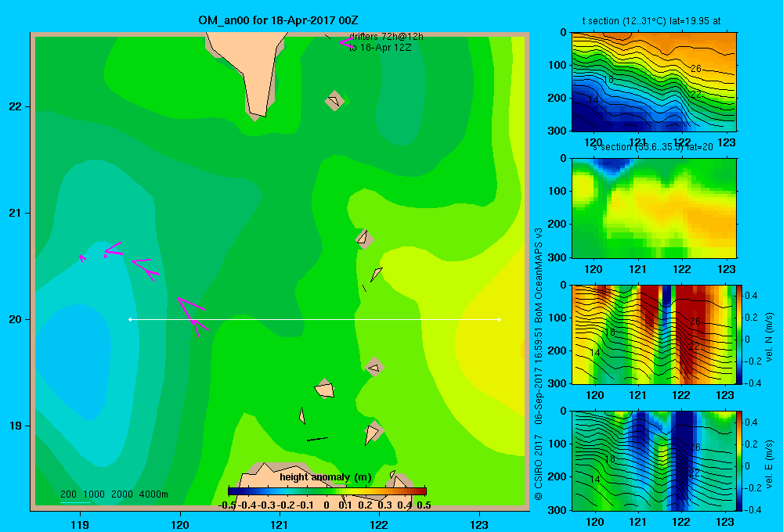Viewport: 783px width, 532px height.
Task: Click the "-0.5" tick on the height anomaly scale
Action: coord(228,505)
